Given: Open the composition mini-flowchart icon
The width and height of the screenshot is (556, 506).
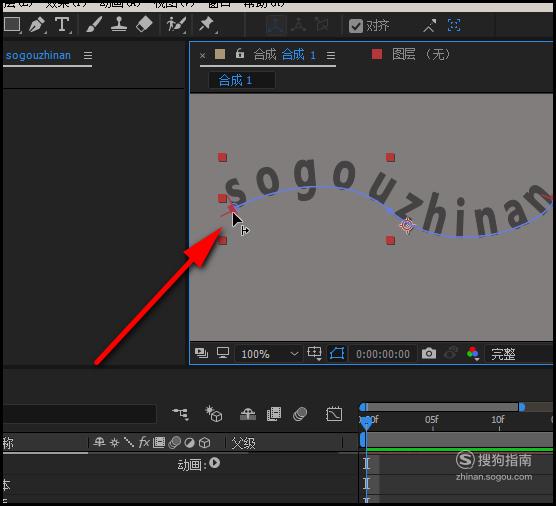Looking at the screenshot, I should coord(180,414).
